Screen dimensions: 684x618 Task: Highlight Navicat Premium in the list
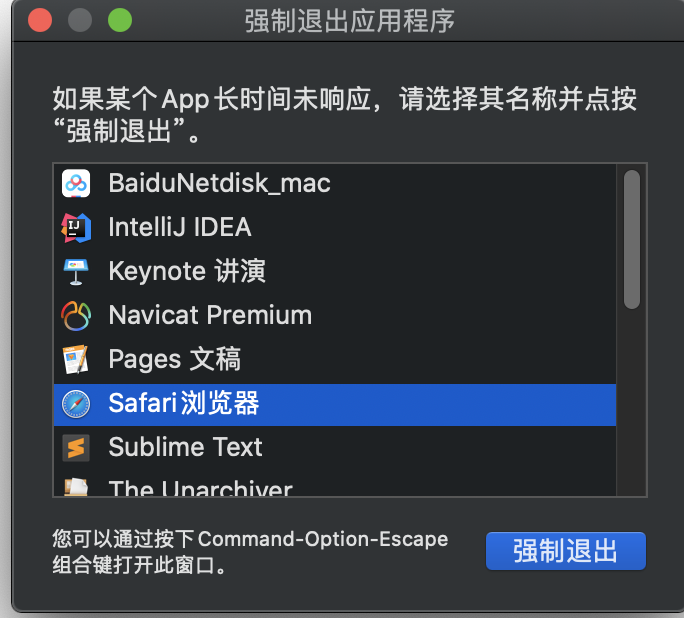click(x=210, y=315)
